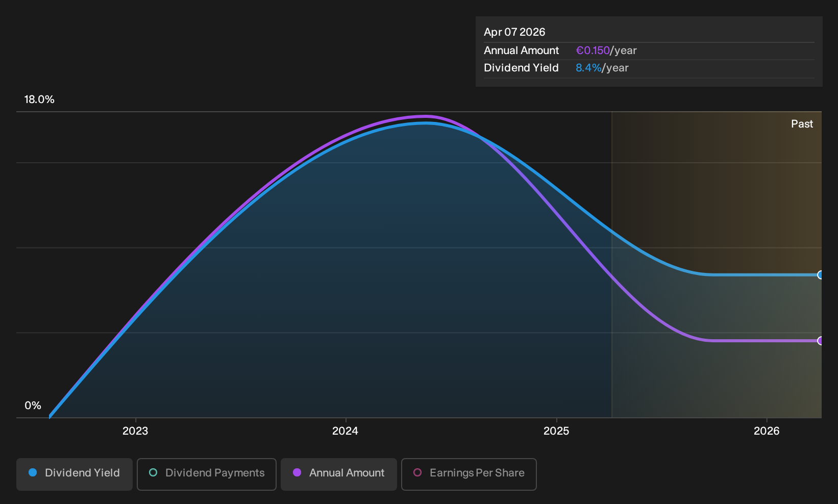Click the Annual Amount tooltip label
This screenshot has height=504, width=838.
point(521,51)
